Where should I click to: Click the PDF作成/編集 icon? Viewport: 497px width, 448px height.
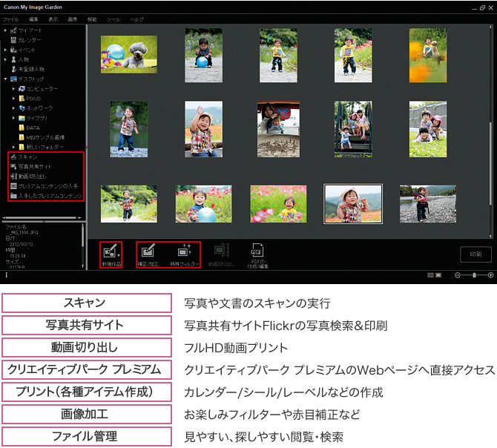[x=257, y=252]
